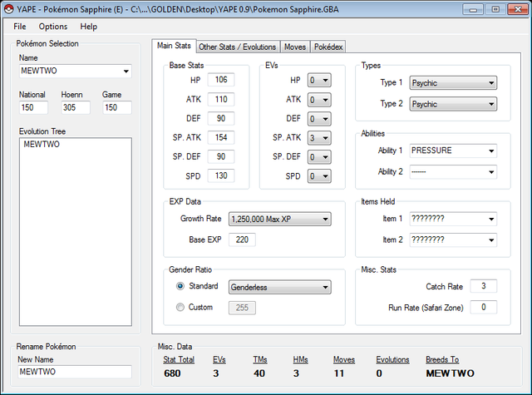Image resolution: width=532 pixels, height=395 pixels.
Task: Click the base HP field showing 106
Action: (221, 80)
